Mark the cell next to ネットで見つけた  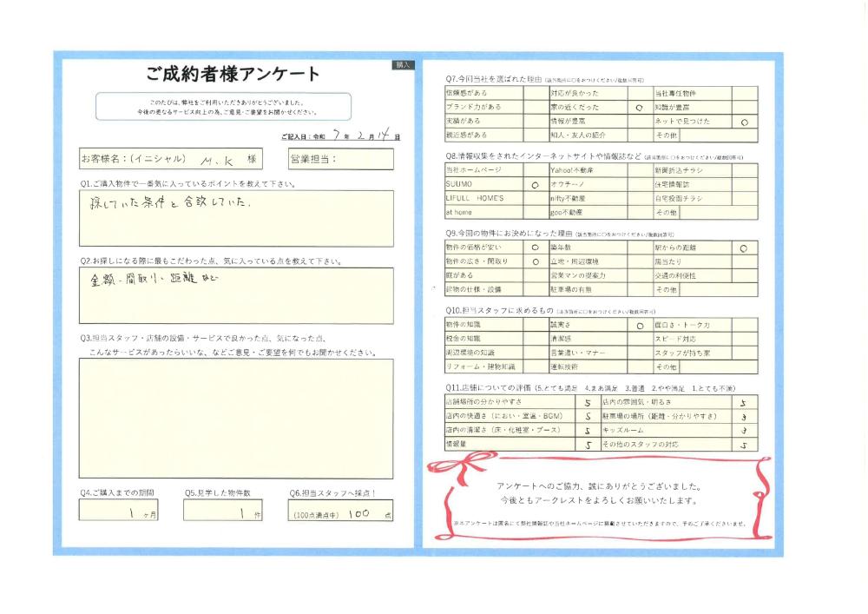tap(745, 122)
